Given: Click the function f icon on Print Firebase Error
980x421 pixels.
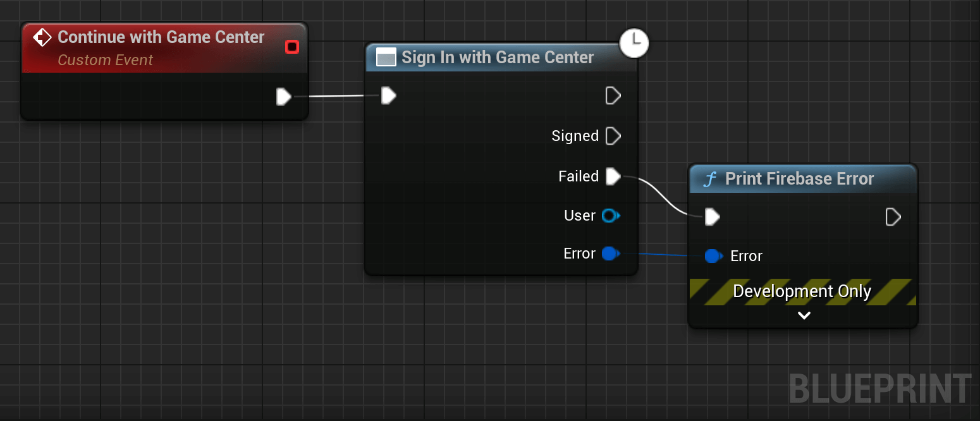Looking at the screenshot, I should point(710,180).
